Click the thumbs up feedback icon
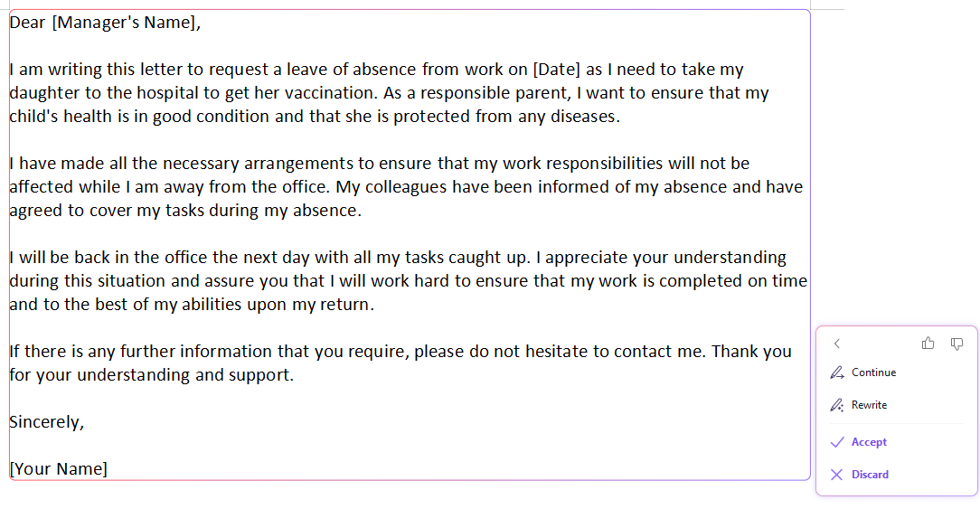Image resolution: width=980 pixels, height=509 pixels. 928,344
